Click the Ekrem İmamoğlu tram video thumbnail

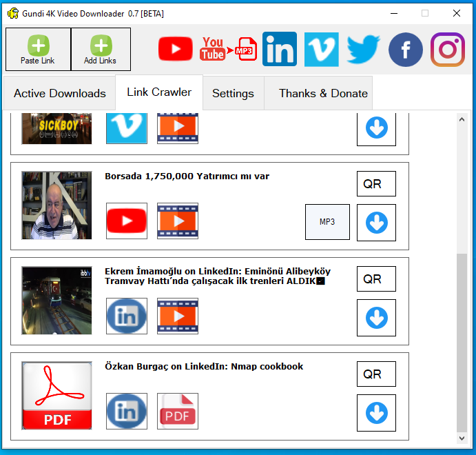point(56,301)
